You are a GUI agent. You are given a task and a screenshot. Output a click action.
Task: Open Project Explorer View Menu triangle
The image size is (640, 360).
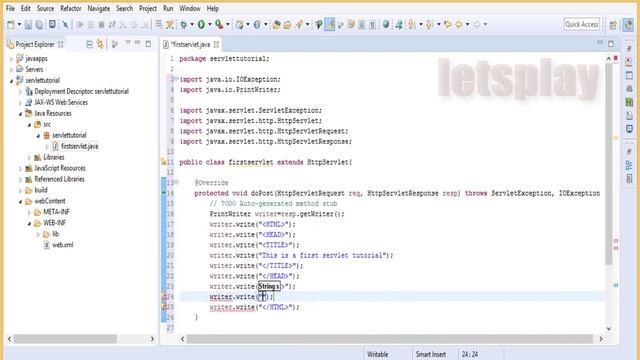pyautogui.click(x=128, y=42)
